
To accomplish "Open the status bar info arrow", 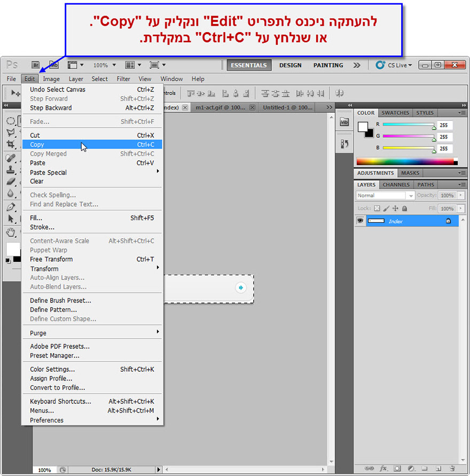I will point(159,470).
